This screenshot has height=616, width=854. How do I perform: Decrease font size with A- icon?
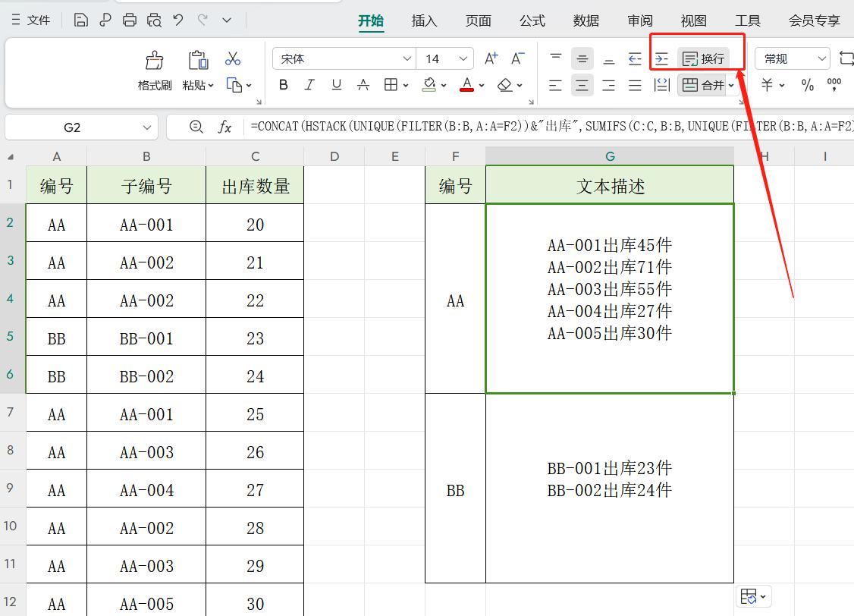pos(518,58)
